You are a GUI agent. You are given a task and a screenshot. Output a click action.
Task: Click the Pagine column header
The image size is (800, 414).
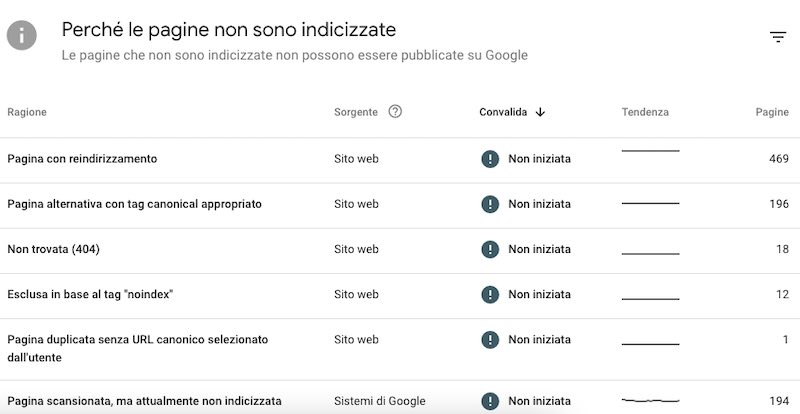pos(772,112)
